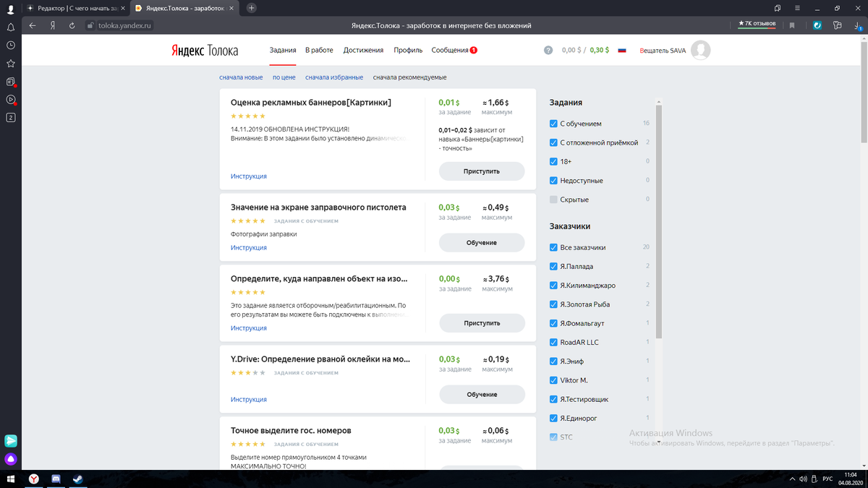The height and width of the screenshot is (488, 868).
Task: Open the tab count icon showing 2
Action: (x=10, y=117)
